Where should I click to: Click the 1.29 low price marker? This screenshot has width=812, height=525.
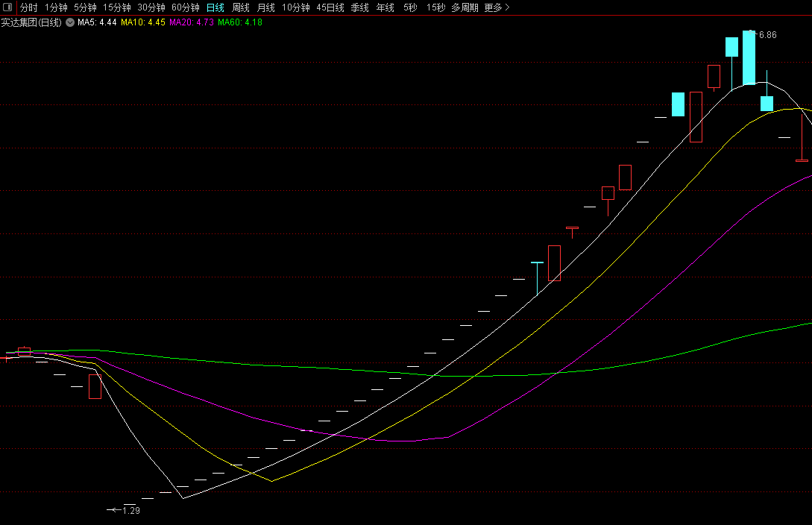point(131,511)
